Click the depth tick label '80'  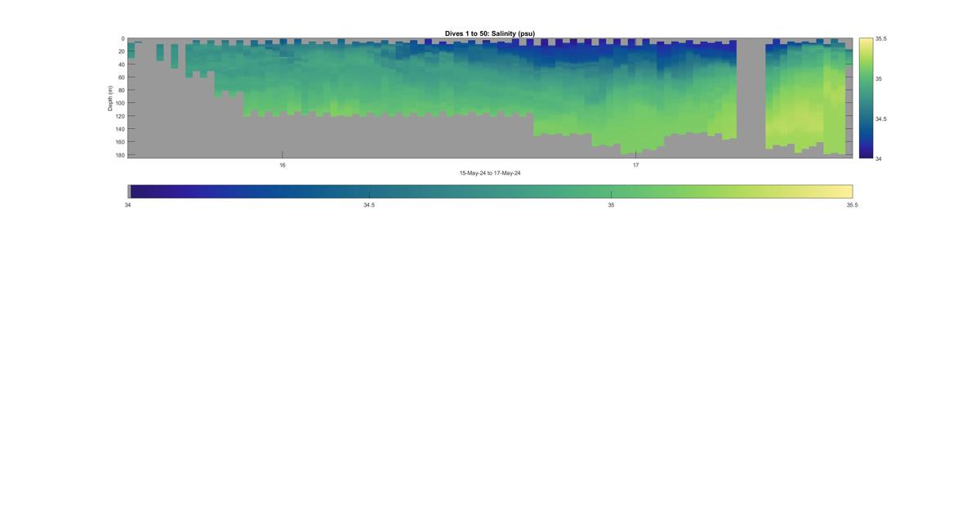(x=121, y=90)
